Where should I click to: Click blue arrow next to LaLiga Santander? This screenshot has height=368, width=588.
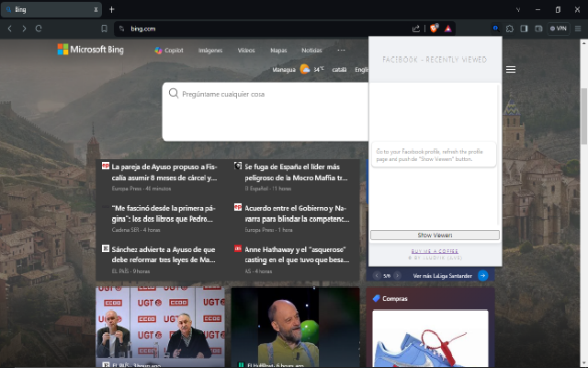pos(482,275)
